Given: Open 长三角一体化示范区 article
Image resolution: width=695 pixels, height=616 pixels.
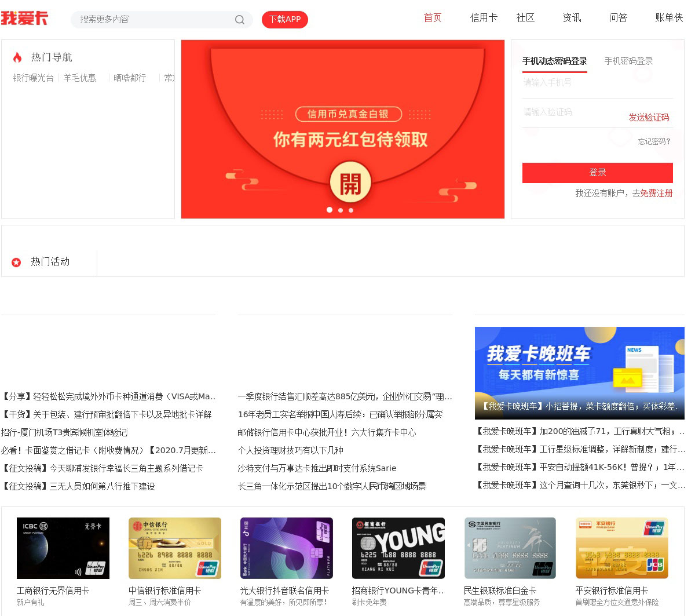Looking at the screenshot, I should (x=332, y=487).
